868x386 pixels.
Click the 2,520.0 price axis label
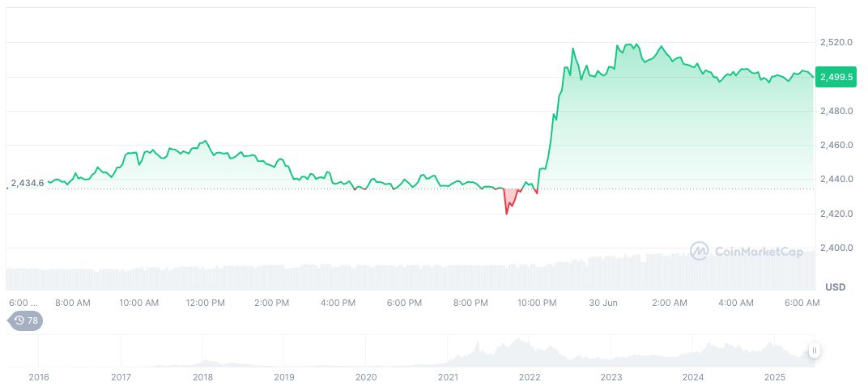[836, 42]
